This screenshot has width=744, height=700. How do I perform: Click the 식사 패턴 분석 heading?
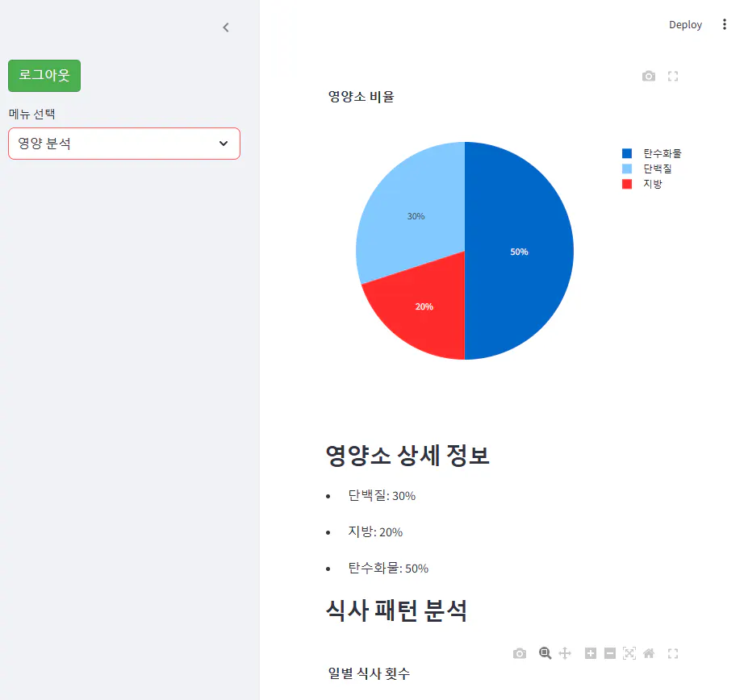point(396,610)
